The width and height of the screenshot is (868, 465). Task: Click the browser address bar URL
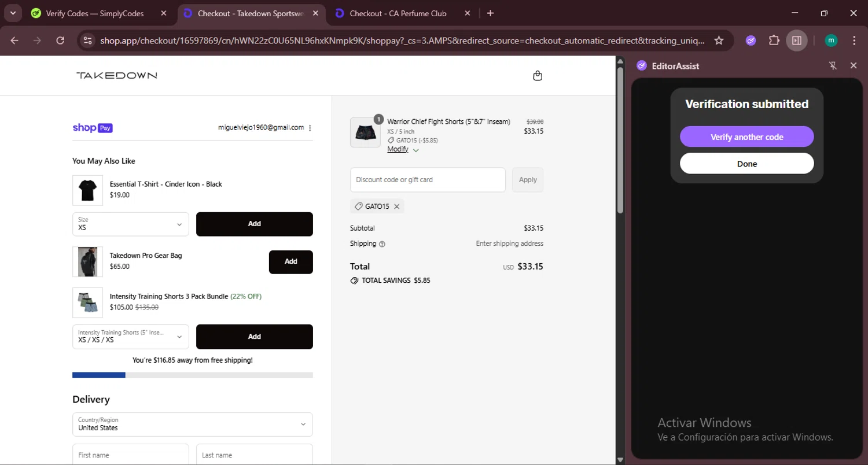(x=402, y=40)
